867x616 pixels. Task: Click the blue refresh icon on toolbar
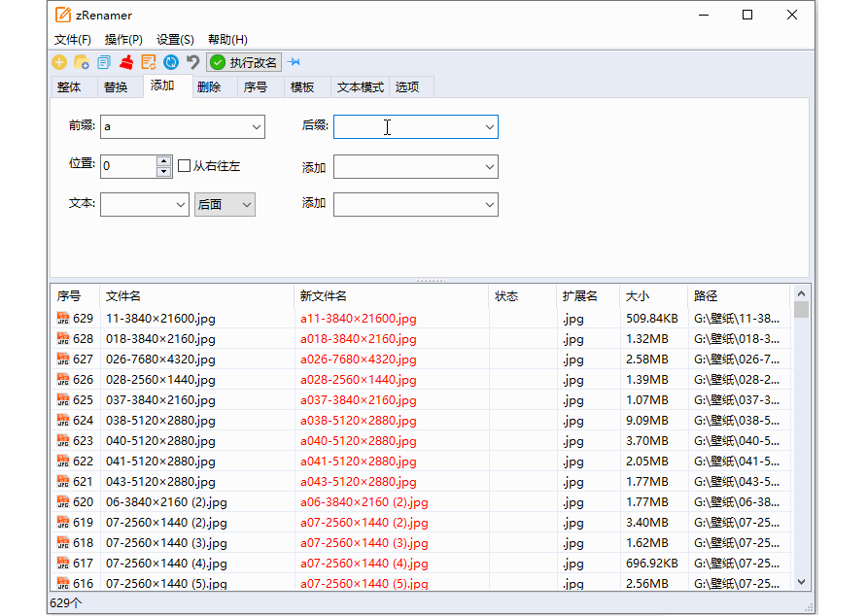[x=170, y=61]
